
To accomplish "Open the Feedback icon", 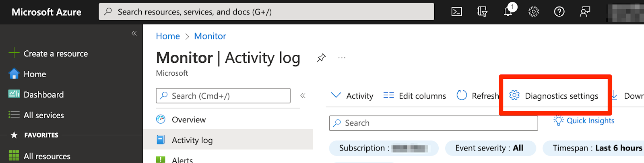I will (x=585, y=12).
